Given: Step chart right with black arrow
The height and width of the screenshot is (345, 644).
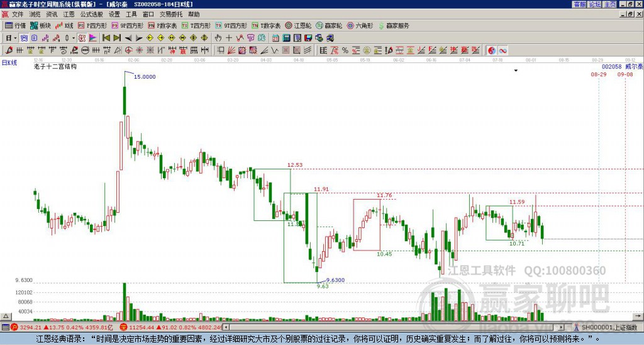Looking at the screenshot, I should point(139,38).
